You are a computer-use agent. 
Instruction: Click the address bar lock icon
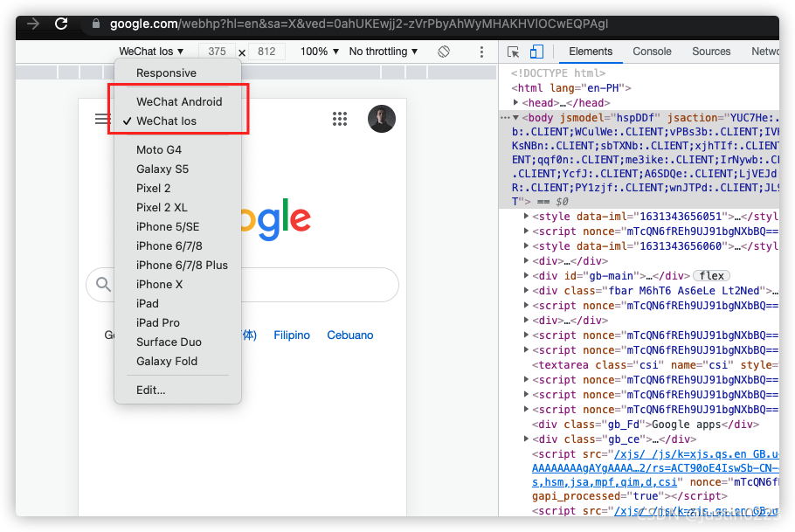96,24
